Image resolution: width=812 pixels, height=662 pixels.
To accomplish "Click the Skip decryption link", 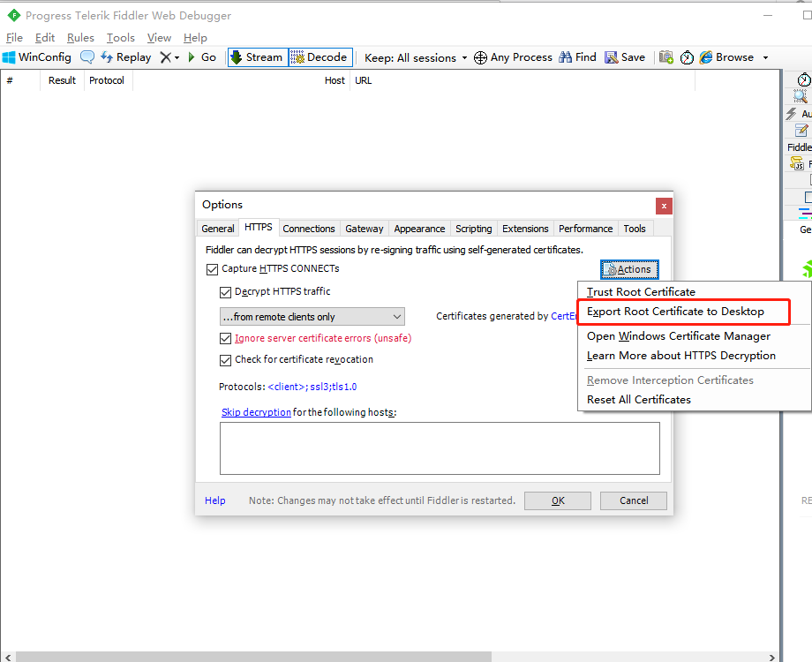I will [256, 412].
